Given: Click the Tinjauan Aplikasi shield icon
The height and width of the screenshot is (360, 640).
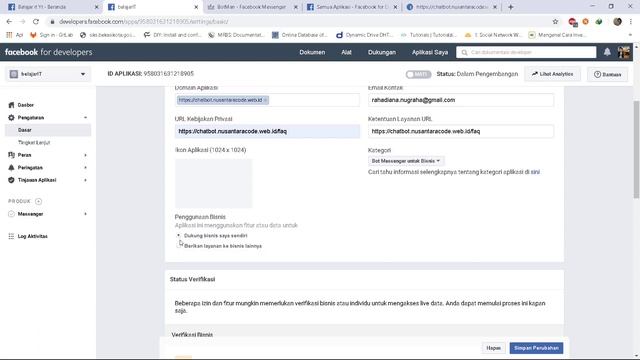Looking at the screenshot, I should [11, 180].
